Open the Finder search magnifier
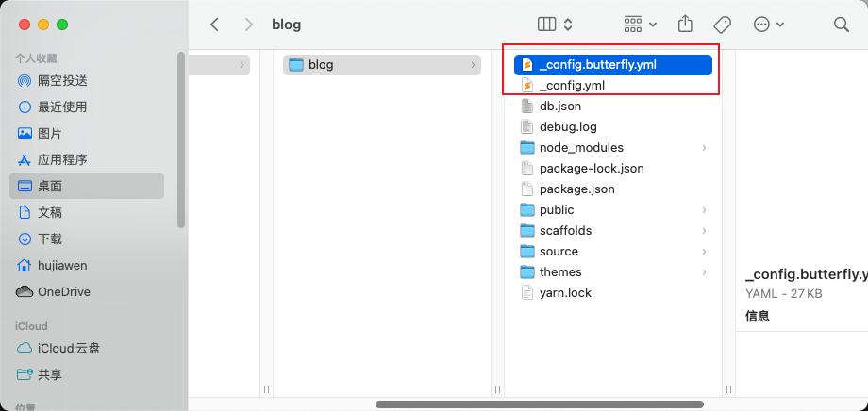This screenshot has height=411, width=868. pos(841,25)
